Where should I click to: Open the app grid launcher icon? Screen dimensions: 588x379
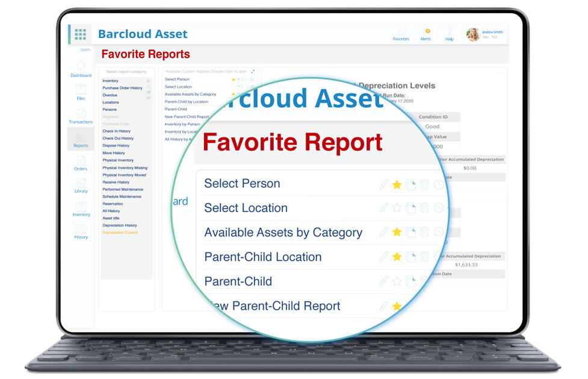coord(80,34)
